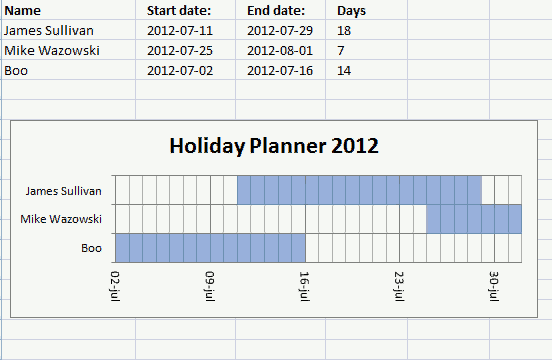Select the Holiday Planner 2012 chart title
This screenshot has height=360, width=552.
(274, 145)
